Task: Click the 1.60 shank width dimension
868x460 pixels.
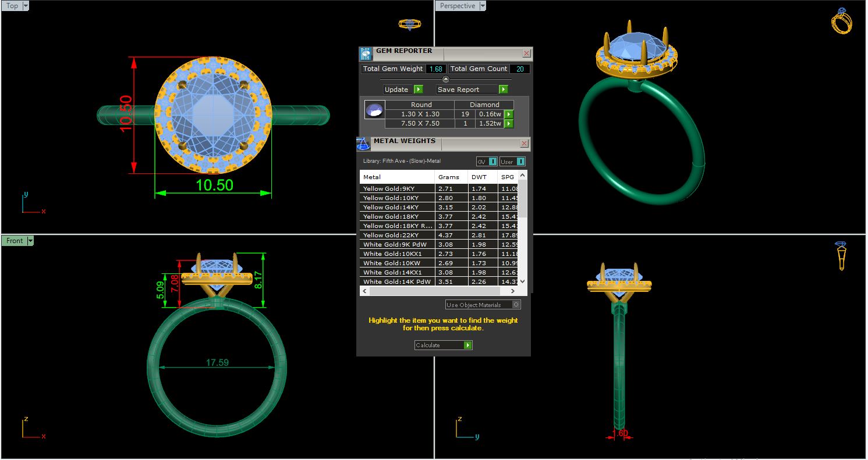Action: (620, 433)
